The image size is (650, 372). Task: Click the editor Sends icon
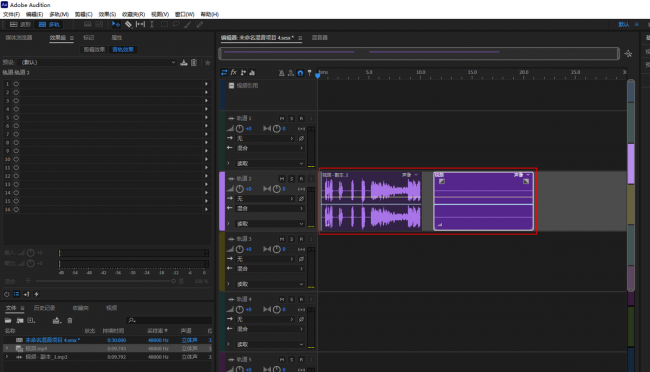[243, 73]
